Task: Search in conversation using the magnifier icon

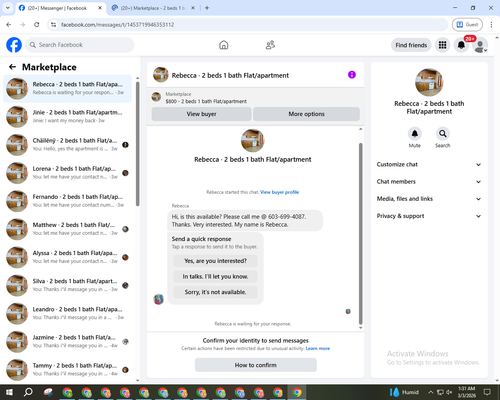Action: tap(443, 134)
